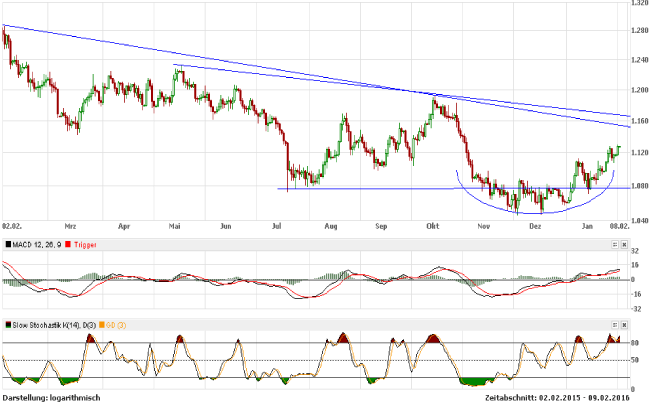
Task: Click the 'Okt' month marker on time axis
Action: (x=433, y=227)
